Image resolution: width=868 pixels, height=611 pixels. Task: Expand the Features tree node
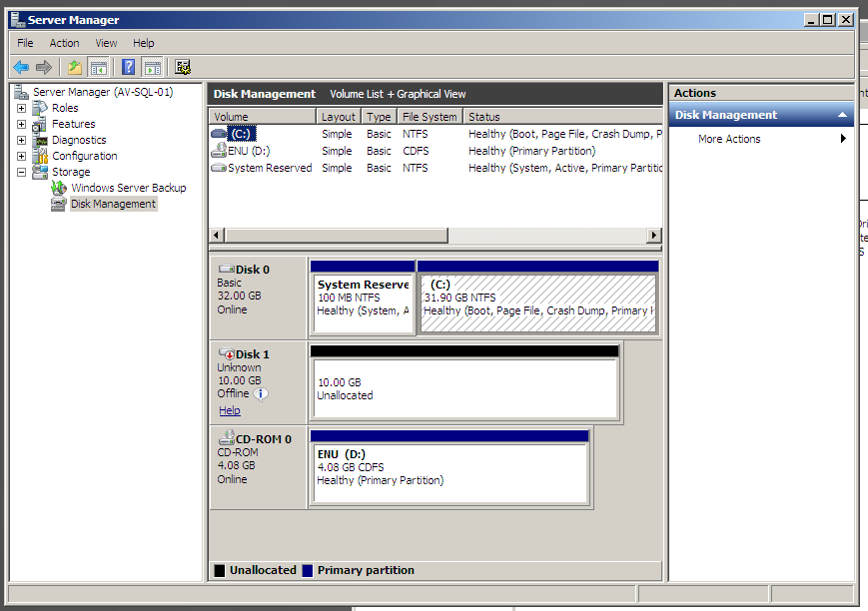point(22,125)
